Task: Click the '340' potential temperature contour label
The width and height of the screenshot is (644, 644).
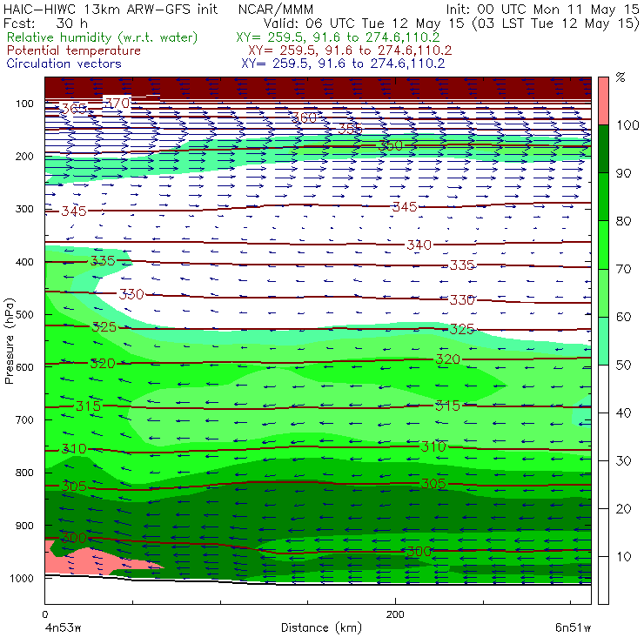Action: [x=419, y=245]
